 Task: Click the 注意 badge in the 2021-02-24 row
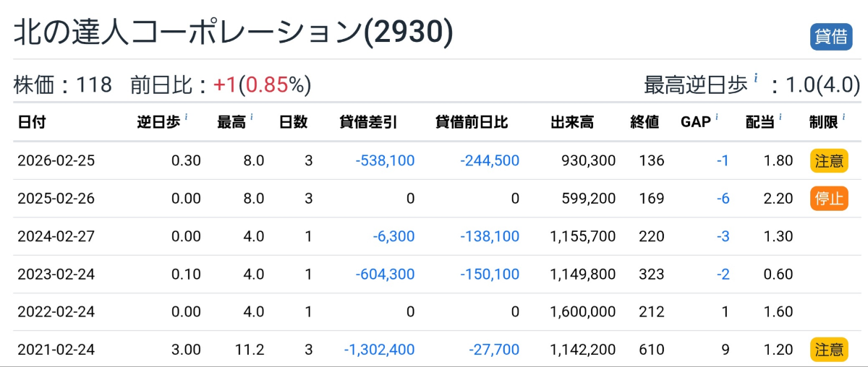pos(828,350)
